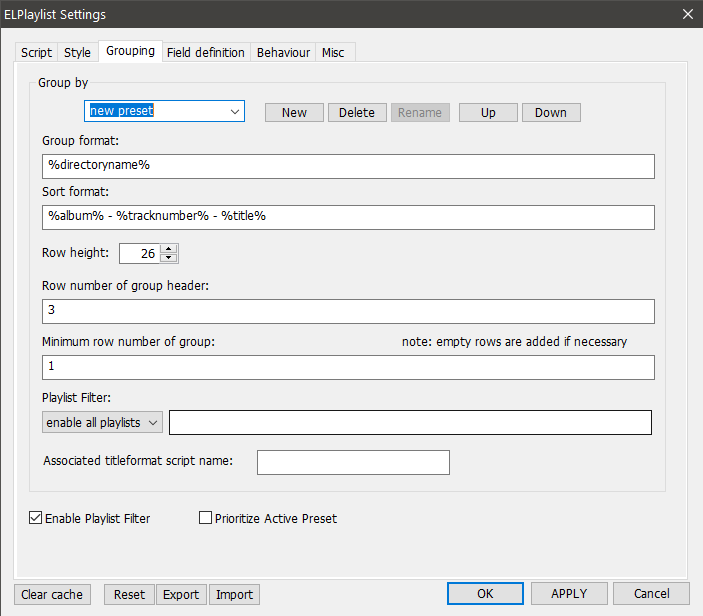Open the Style tab
The width and height of the screenshot is (703, 616).
77,52
